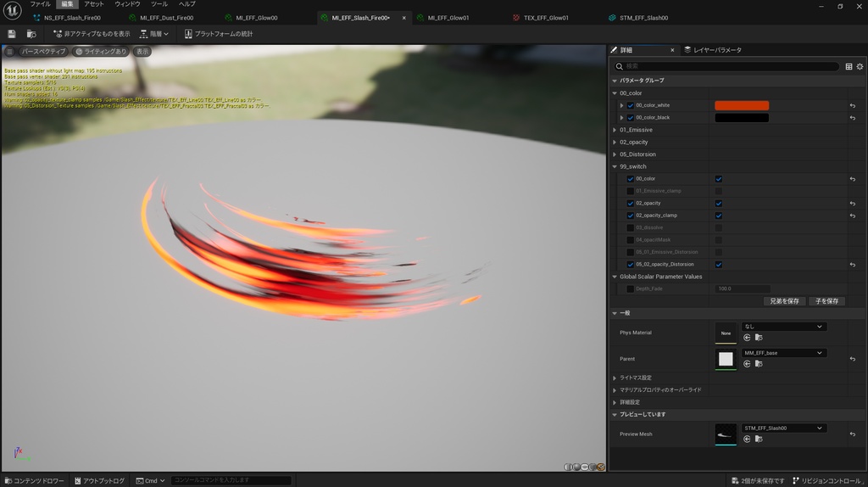Expand the ライトマス設定 section
Image resolution: width=868 pixels, height=487 pixels.
tap(615, 378)
